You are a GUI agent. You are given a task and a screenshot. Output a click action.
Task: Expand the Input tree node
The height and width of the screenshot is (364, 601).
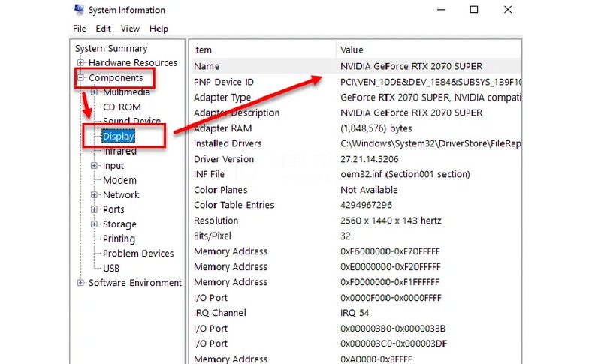(95, 166)
